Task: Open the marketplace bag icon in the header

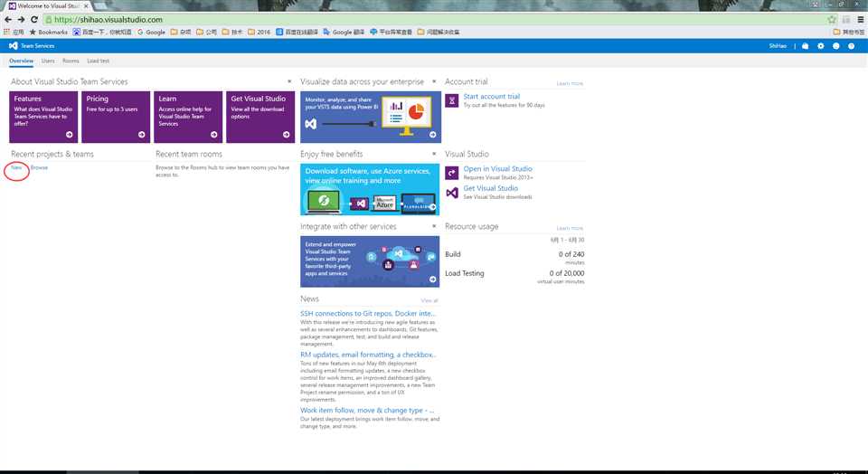Action: coord(806,46)
